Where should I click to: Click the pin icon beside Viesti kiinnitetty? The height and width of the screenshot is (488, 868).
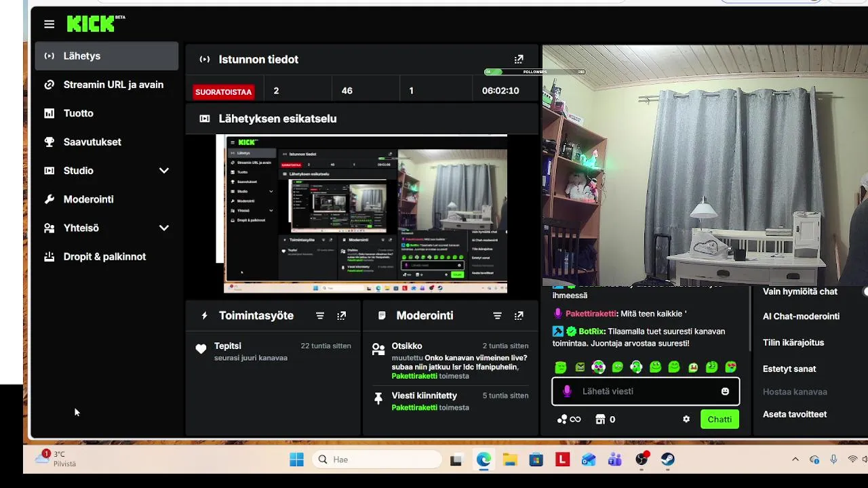378,399
